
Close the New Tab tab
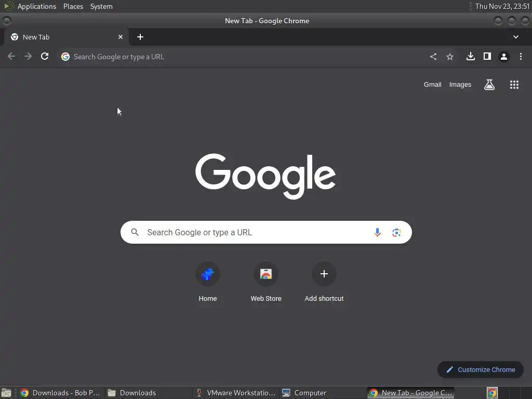tap(121, 37)
